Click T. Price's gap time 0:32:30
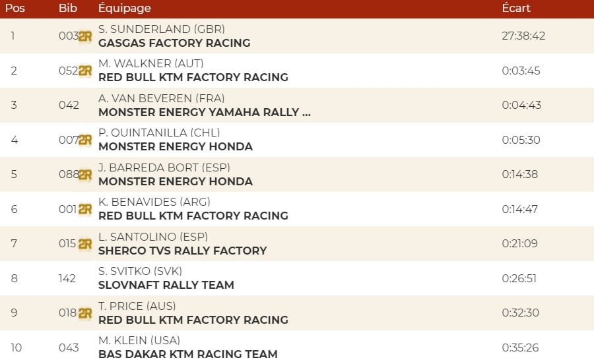Viewport: 594px width, 364px height. [521, 313]
